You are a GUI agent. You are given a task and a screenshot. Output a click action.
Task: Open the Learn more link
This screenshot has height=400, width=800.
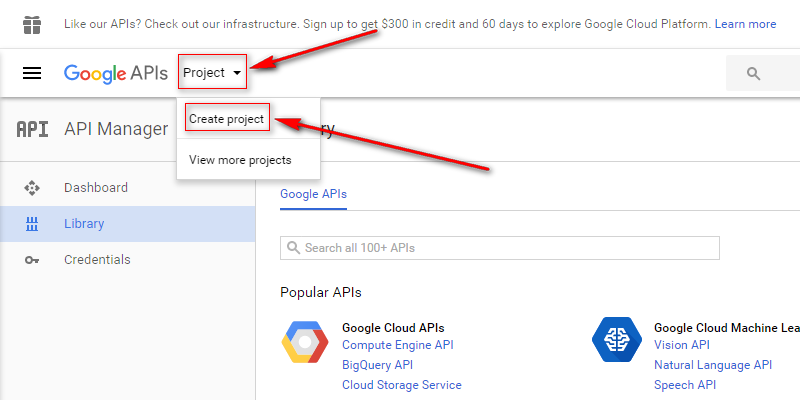(x=745, y=24)
